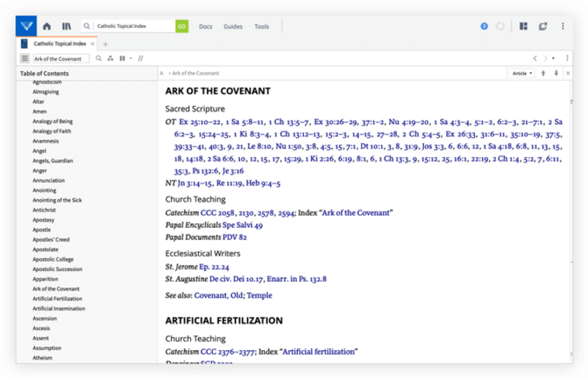This screenshot has height=378, width=588.
Task: Select Artificial Insemination entry
Action: click(59, 308)
